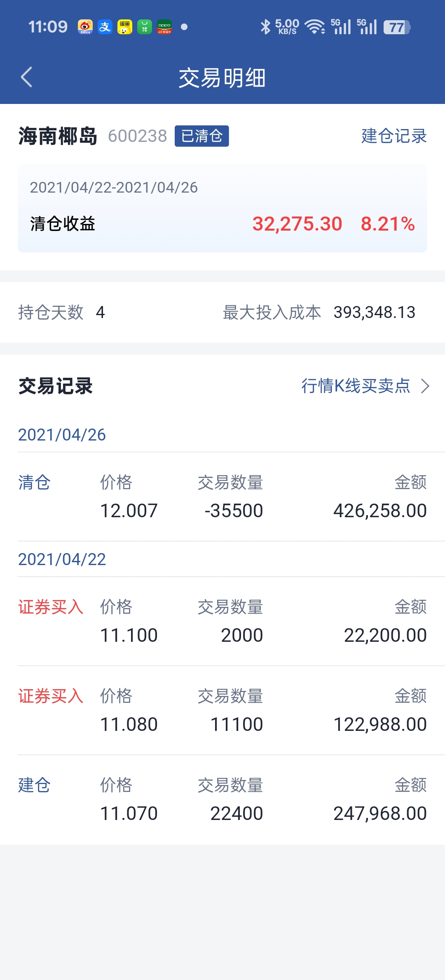Open the 建仓 record priced 11.070

(x=222, y=799)
